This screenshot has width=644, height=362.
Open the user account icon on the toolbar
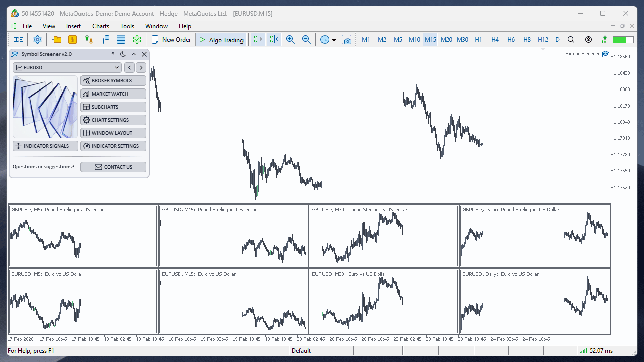pos(588,39)
